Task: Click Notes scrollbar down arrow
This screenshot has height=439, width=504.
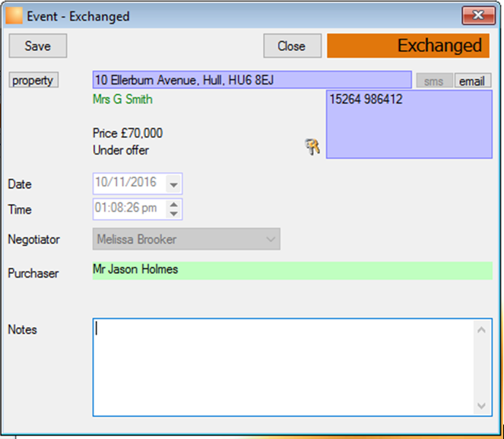Action: click(481, 406)
